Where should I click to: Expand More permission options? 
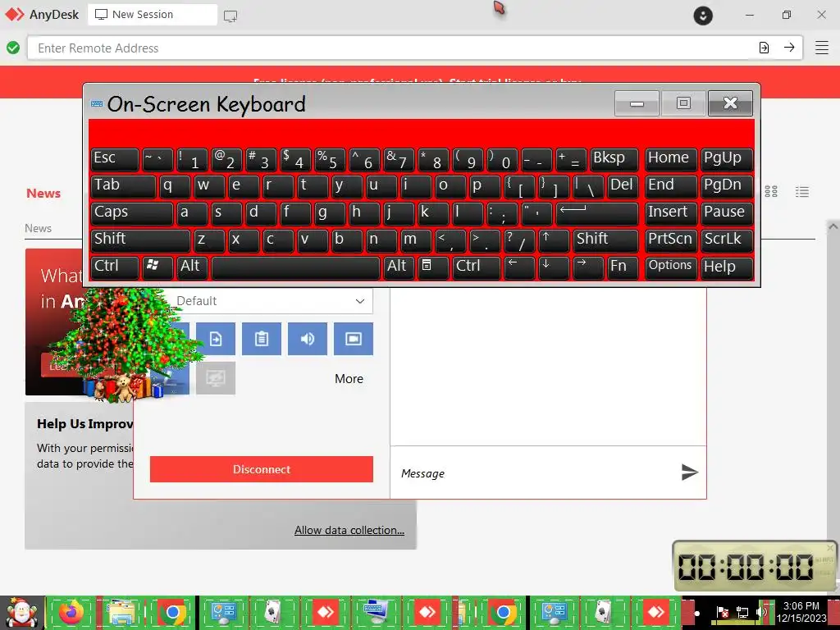pos(349,379)
